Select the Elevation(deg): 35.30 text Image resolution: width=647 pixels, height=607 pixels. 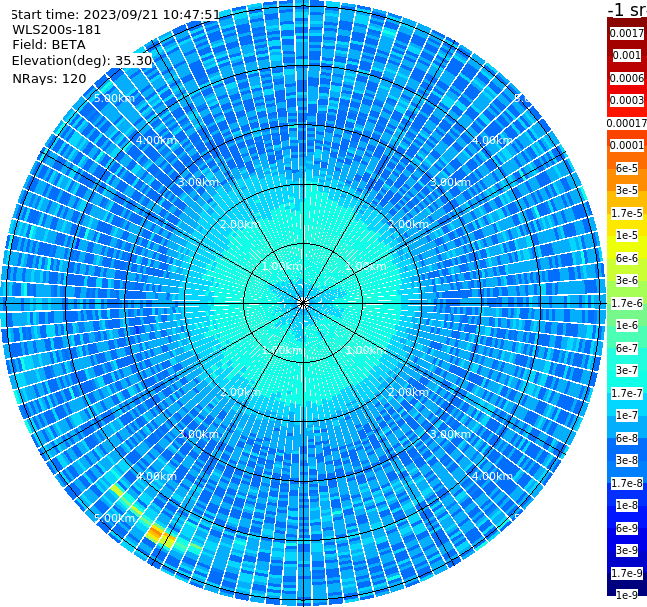[x=82, y=61]
